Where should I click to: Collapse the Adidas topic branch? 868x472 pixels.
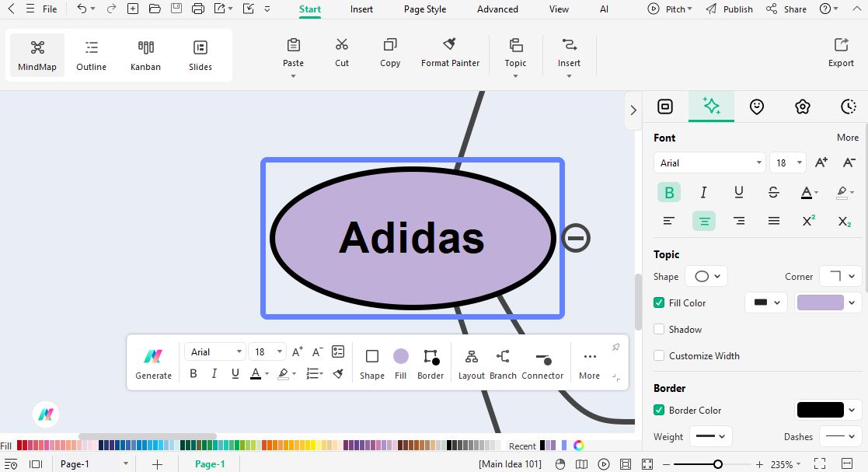pyautogui.click(x=576, y=238)
